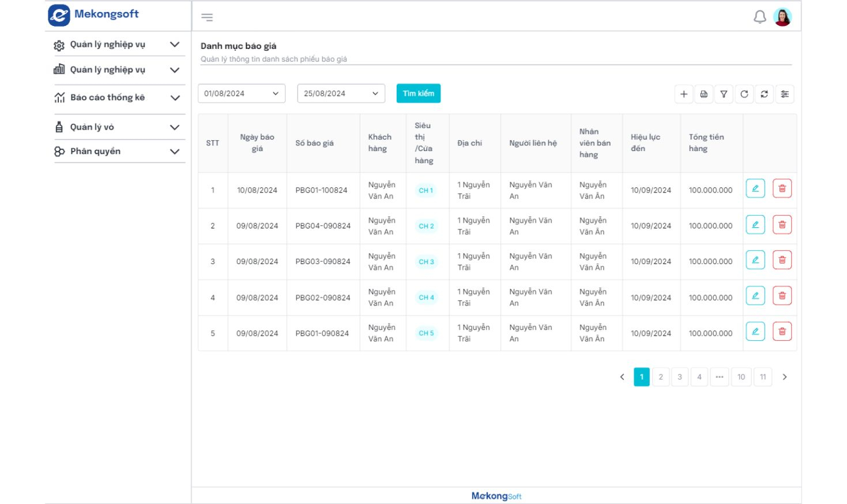Viewport: 847px width, 504px height.
Task: Edit quotation PBG01-090824
Action: (755, 332)
